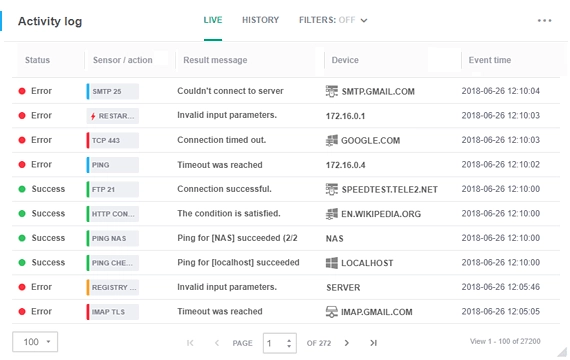Image resolution: width=570 pixels, height=360 pixels.
Task: Open the IMAP TLS sensor tag
Action: click(x=113, y=312)
